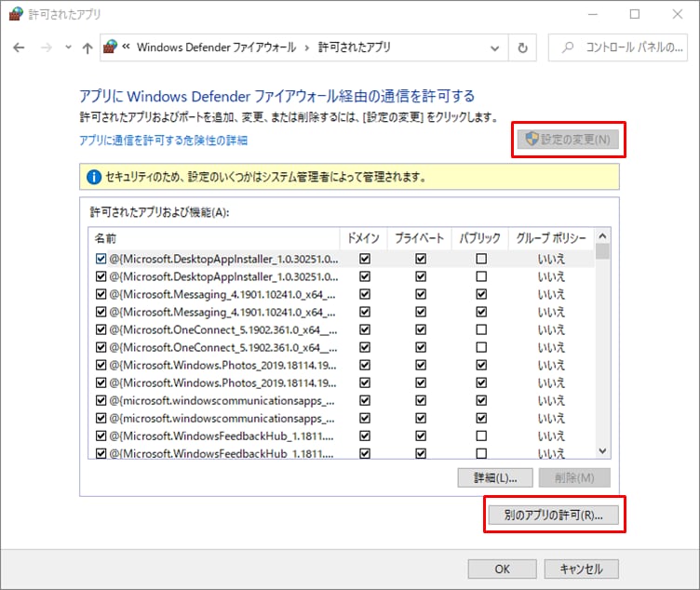This screenshot has width=700, height=590.
Task: Select first Microsoft.Messaging_4.1901.10241.0_x64 row name
Action: coord(222,295)
